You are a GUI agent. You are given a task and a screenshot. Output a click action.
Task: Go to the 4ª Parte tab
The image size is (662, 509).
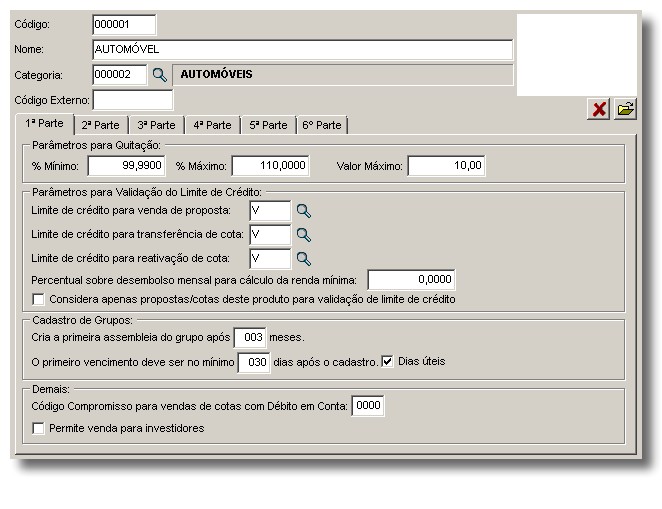(x=212, y=125)
